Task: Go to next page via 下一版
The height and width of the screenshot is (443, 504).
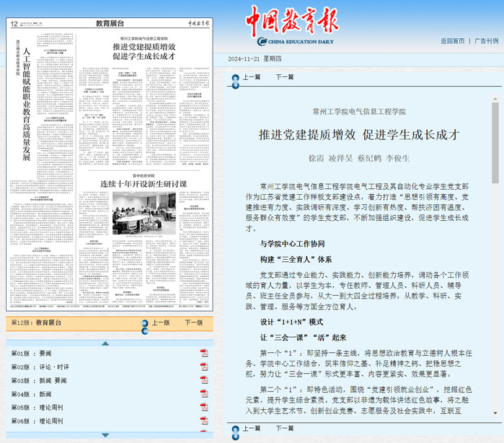Action: pyautogui.click(x=194, y=323)
